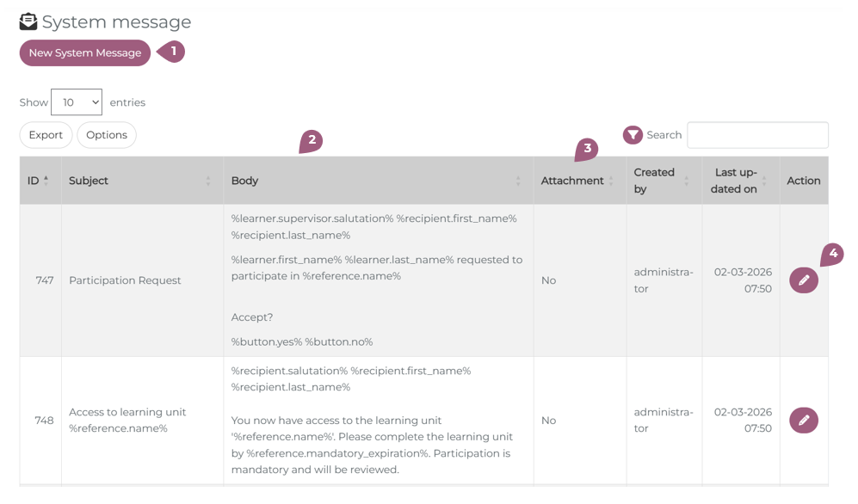The width and height of the screenshot is (858, 504).
Task: Click New System Message button
Action: coord(85,53)
